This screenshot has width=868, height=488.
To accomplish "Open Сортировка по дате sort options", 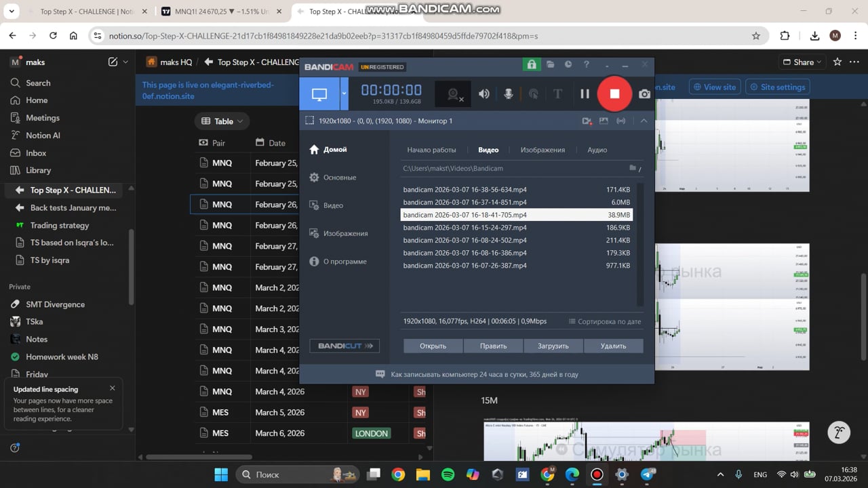I will (604, 321).
